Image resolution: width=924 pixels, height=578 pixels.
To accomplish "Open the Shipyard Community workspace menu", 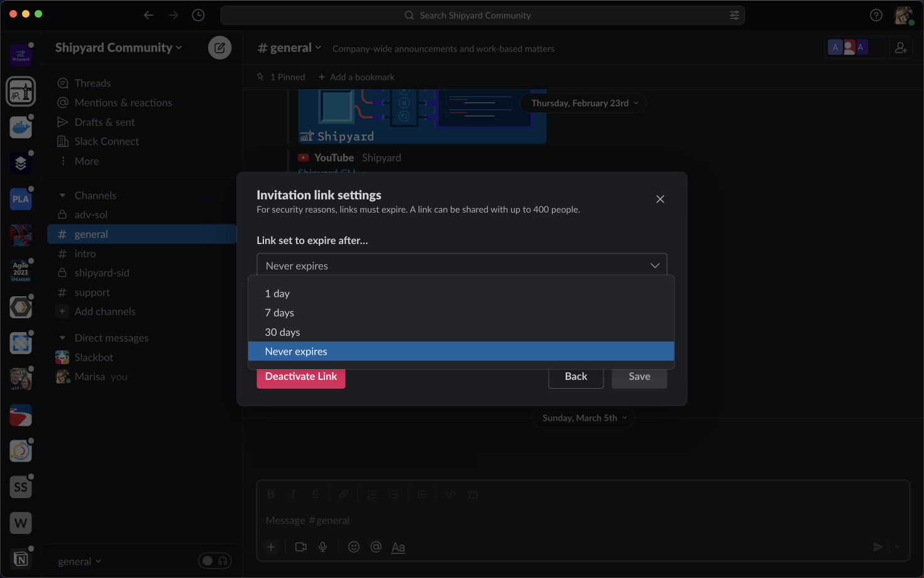I will pos(118,48).
